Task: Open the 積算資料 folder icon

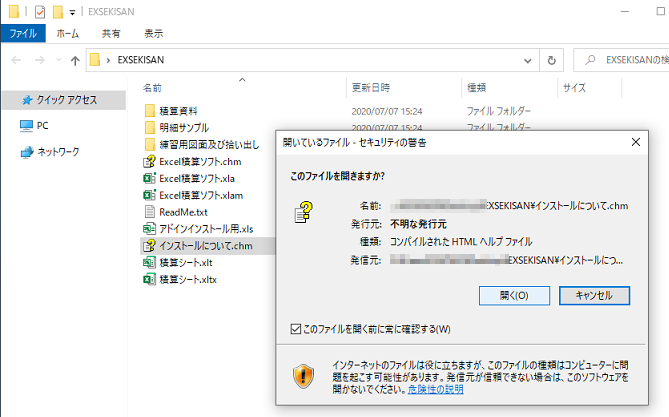Action: click(151, 110)
